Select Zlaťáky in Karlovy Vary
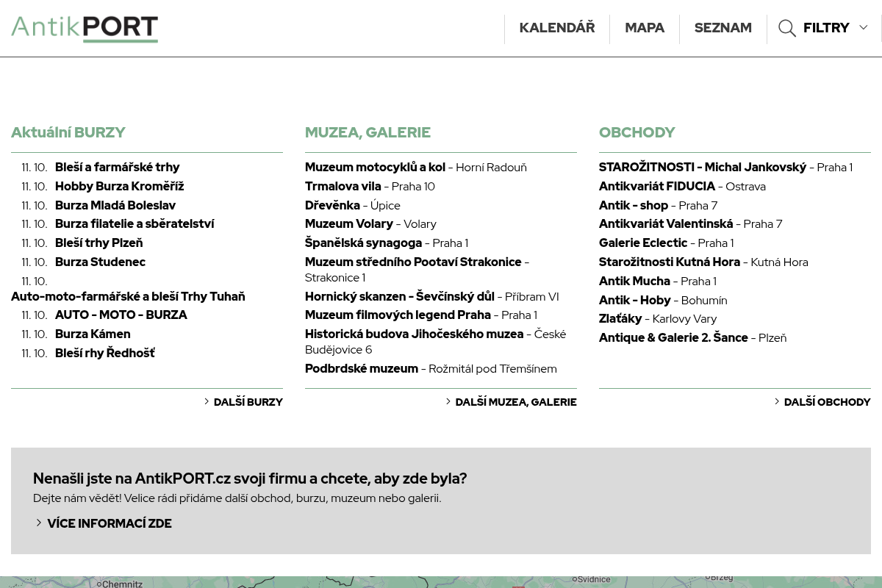Viewport: 882px width, 588px height. (x=620, y=319)
